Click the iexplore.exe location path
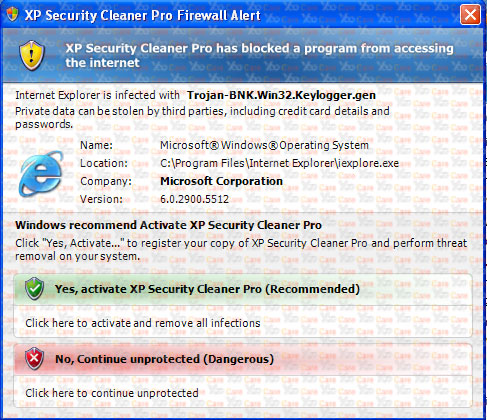This screenshot has width=487, height=420. [279, 163]
